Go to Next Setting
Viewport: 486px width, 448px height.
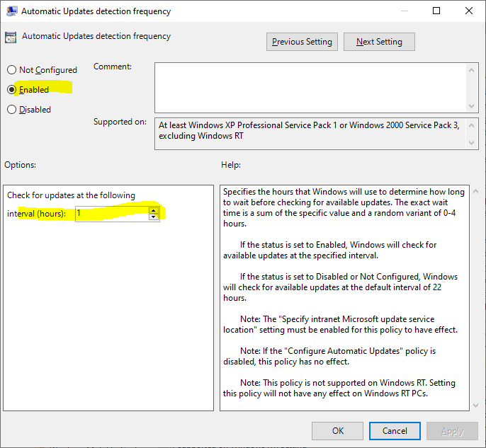379,42
